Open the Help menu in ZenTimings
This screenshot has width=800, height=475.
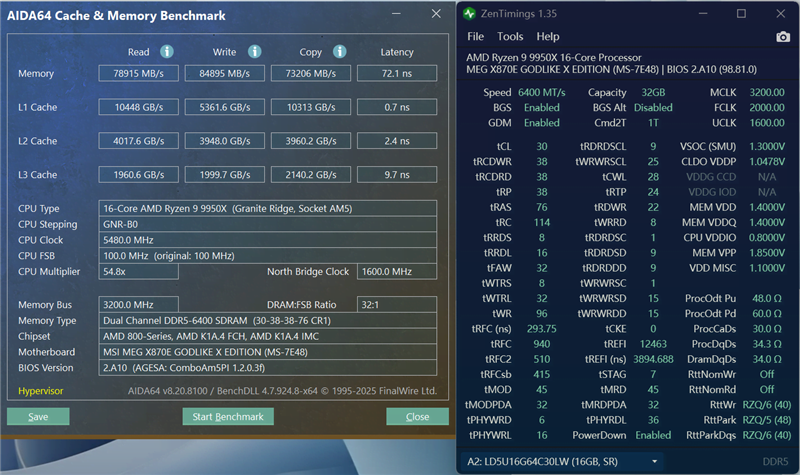(548, 36)
